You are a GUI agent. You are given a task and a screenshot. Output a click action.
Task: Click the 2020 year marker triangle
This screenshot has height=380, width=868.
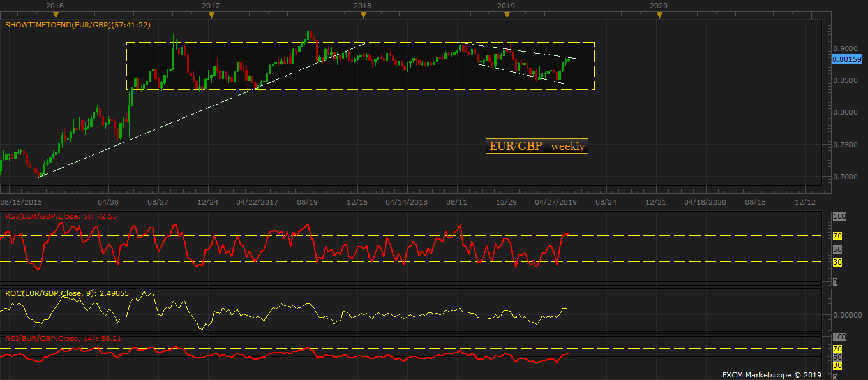pyautogui.click(x=659, y=15)
